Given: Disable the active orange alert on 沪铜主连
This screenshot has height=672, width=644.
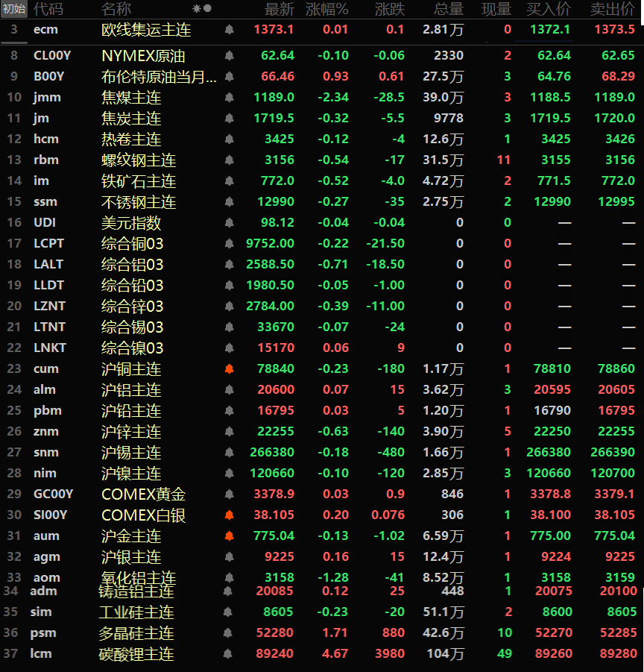Looking at the screenshot, I should click(x=229, y=369).
